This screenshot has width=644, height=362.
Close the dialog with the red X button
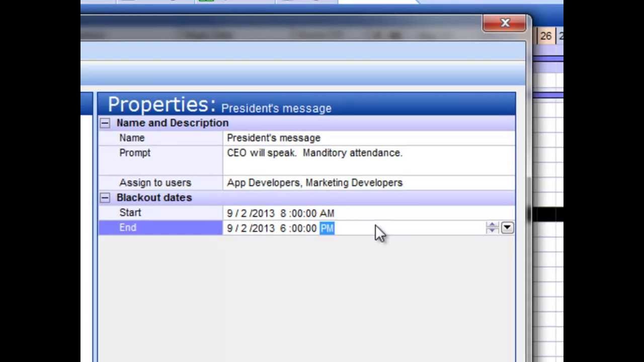click(505, 23)
